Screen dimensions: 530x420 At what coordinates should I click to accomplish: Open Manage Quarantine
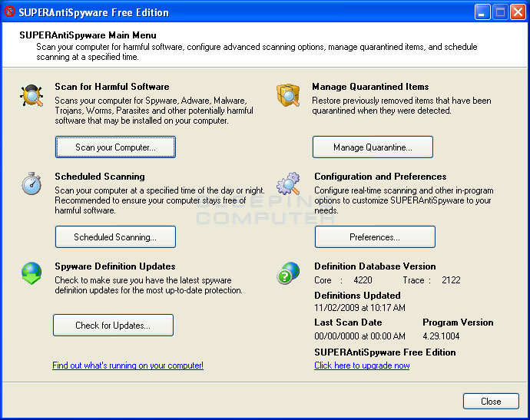tap(373, 147)
